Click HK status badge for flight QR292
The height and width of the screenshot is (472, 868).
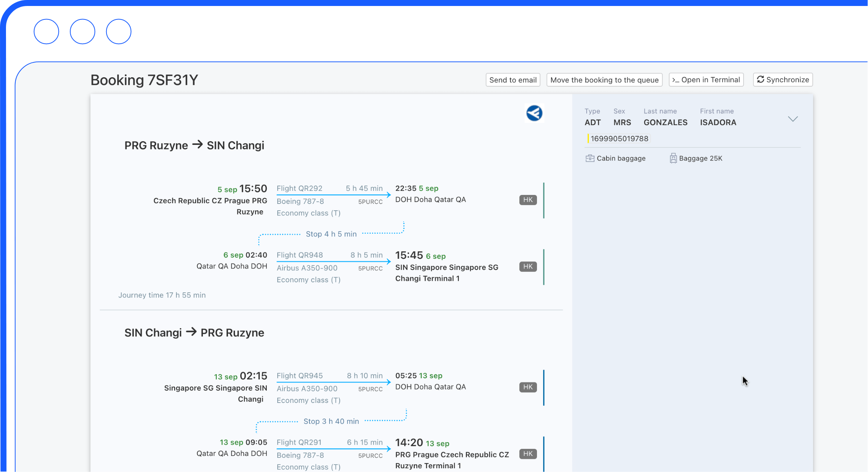[x=528, y=200]
